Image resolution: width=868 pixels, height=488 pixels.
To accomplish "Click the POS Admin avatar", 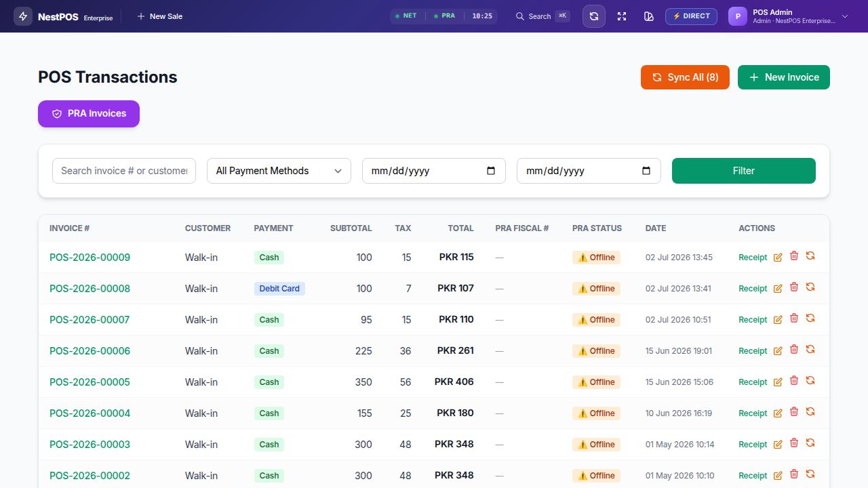I will pos(738,16).
